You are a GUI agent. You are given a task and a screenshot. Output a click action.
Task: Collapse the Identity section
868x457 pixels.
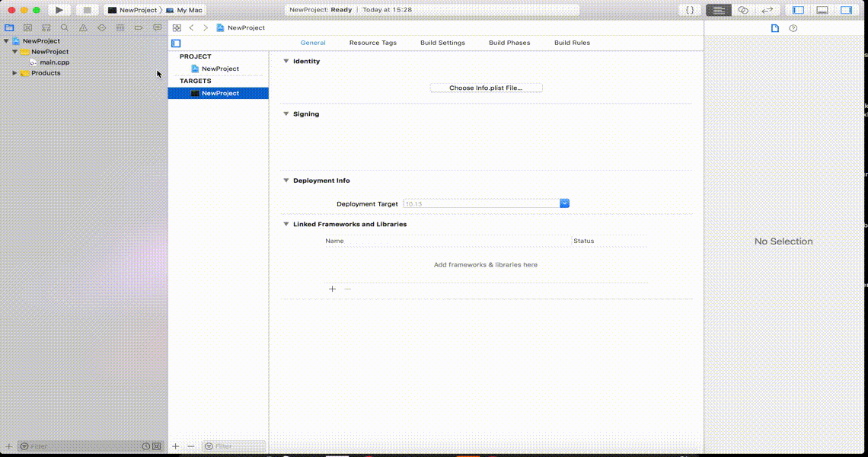point(286,61)
